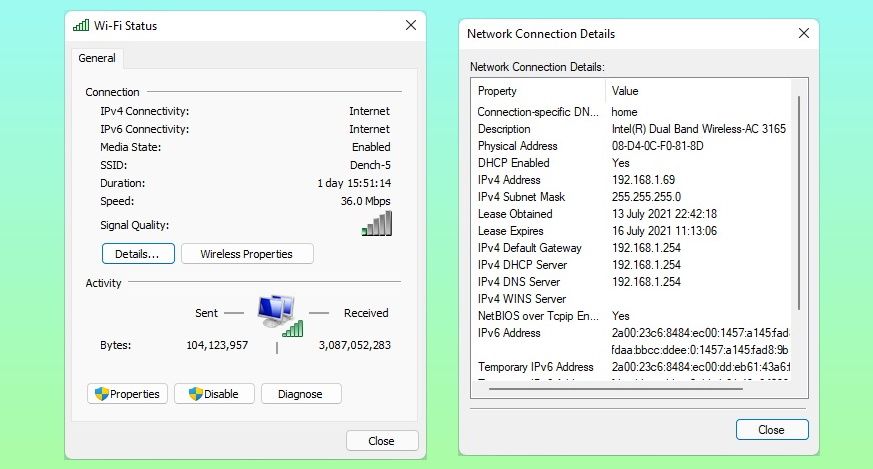Close Network Connection Details with title X

point(804,34)
